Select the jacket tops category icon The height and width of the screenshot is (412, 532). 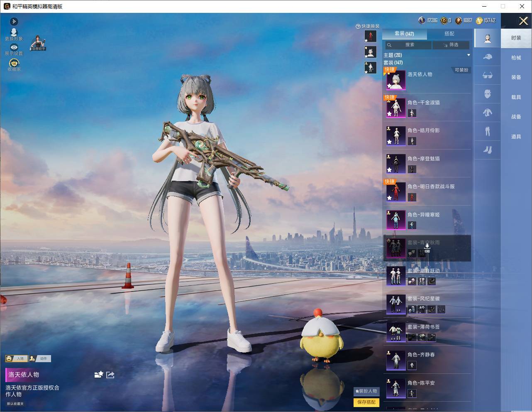488,112
